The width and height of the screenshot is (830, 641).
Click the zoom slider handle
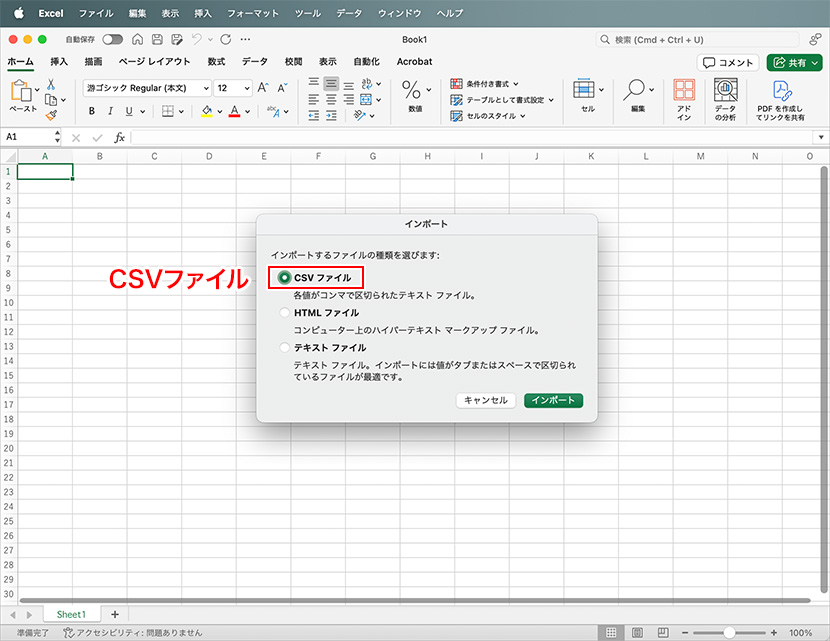(x=729, y=633)
